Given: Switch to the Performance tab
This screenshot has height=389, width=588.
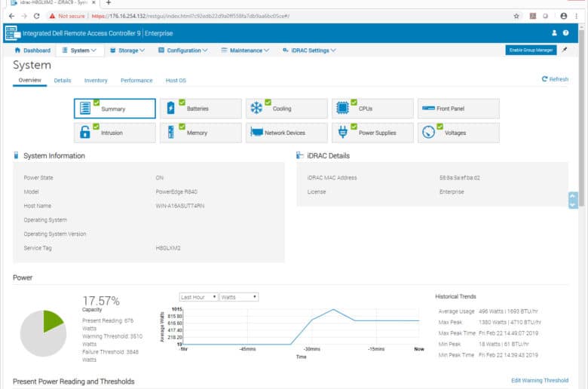Looking at the screenshot, I should coord(136,81).
